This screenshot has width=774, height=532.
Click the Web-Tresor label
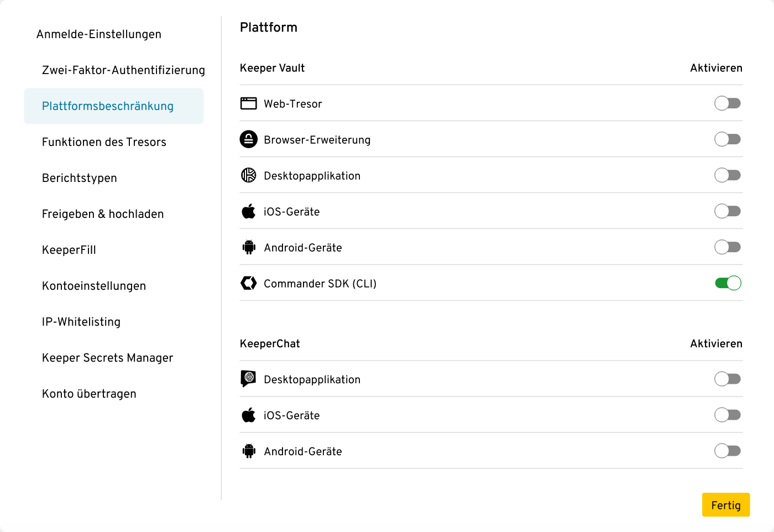click(x=293, y=104)
